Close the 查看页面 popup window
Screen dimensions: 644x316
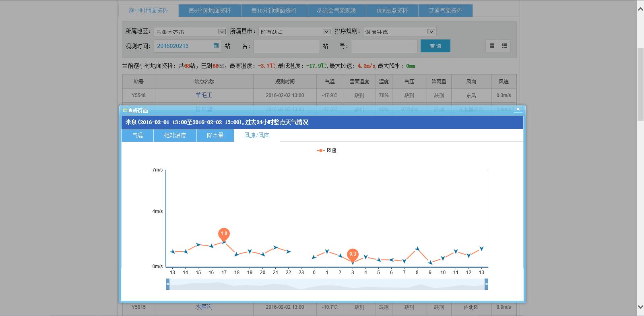[x=518, y=109]
